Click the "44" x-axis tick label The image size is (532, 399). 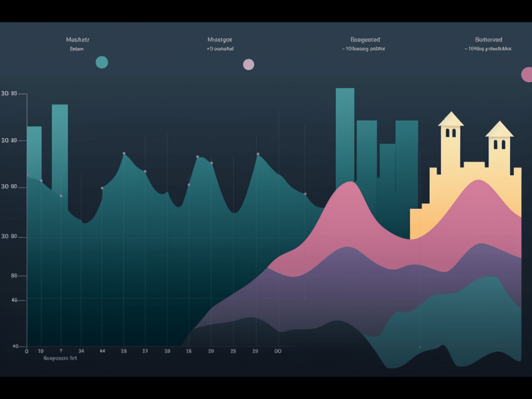pos(102,351)
